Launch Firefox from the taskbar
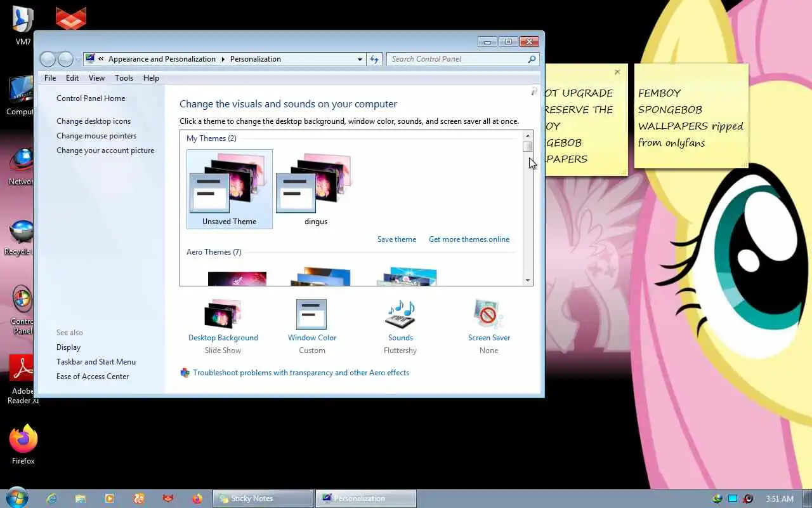 point(197,498)
